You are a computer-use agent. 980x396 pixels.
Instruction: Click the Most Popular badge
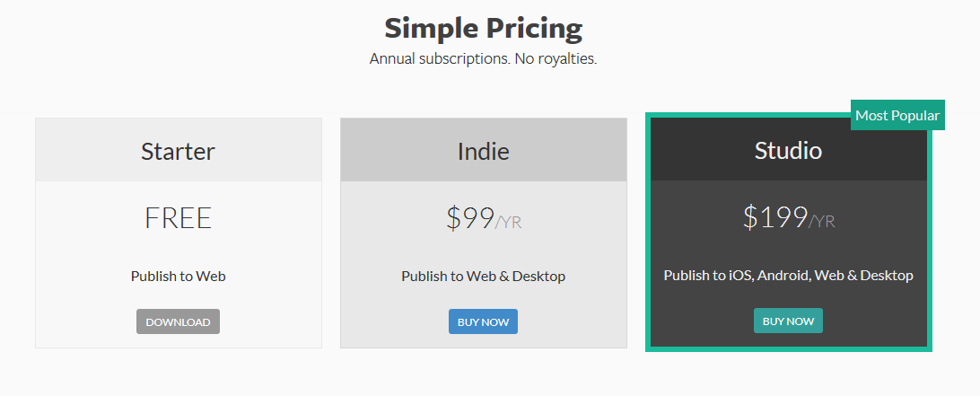pos(897,115)
